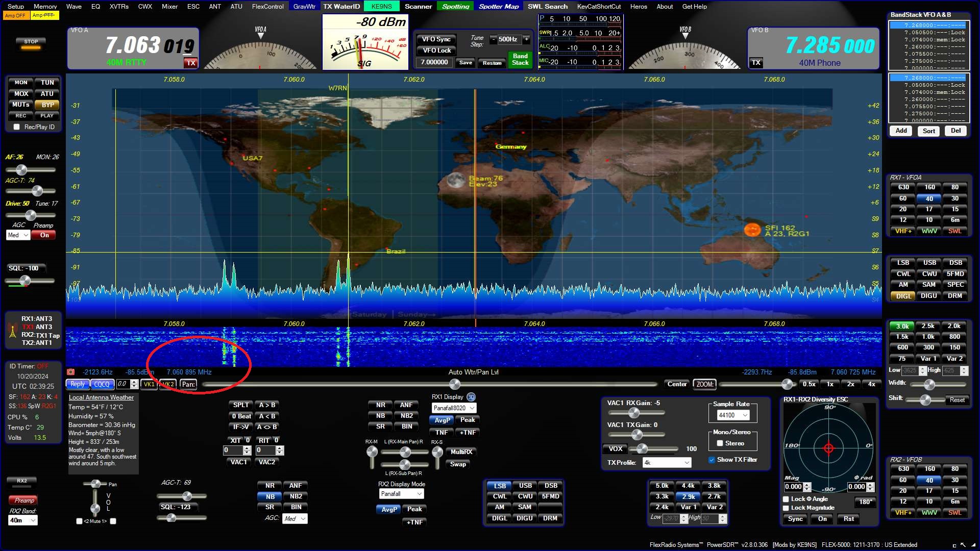Click the XIT value stepper arrows
The height and width of the screenshot is (551, 980).
point(247,450)
